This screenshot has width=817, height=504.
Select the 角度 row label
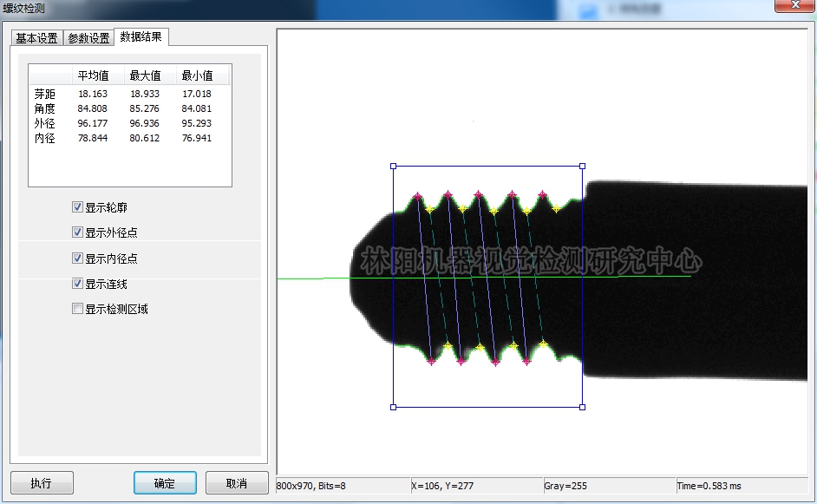coord(45,108)
